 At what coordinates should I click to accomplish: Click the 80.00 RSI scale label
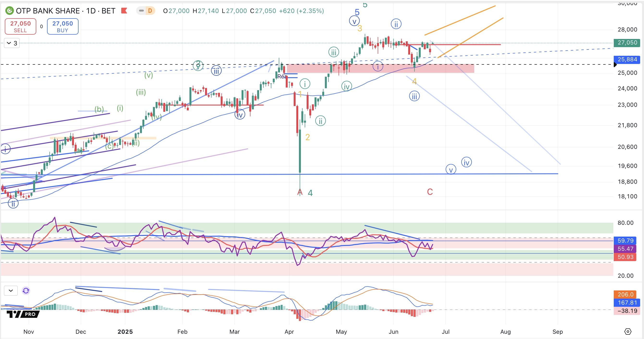626,223
